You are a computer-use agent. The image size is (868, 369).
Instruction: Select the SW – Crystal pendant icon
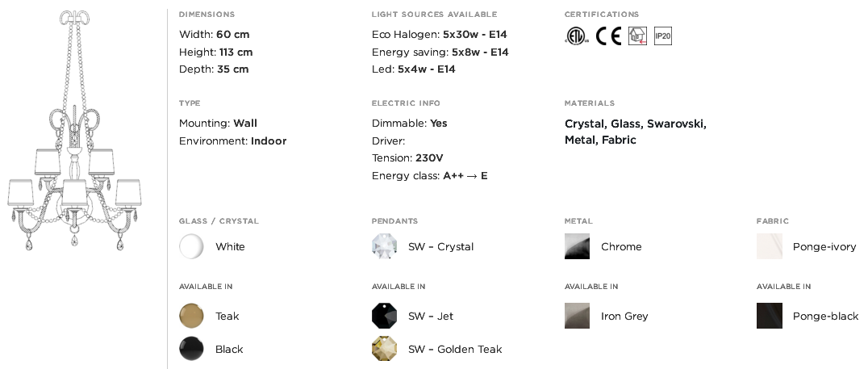[384, 246]
